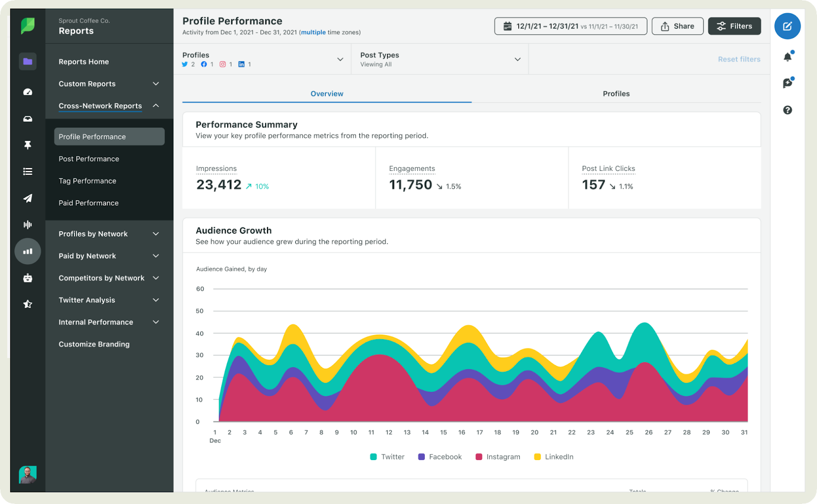Image resolution: width=817 pixels, height=504 pixels.
Task: Open the Listening waveform icon
Action: point(28,224)
